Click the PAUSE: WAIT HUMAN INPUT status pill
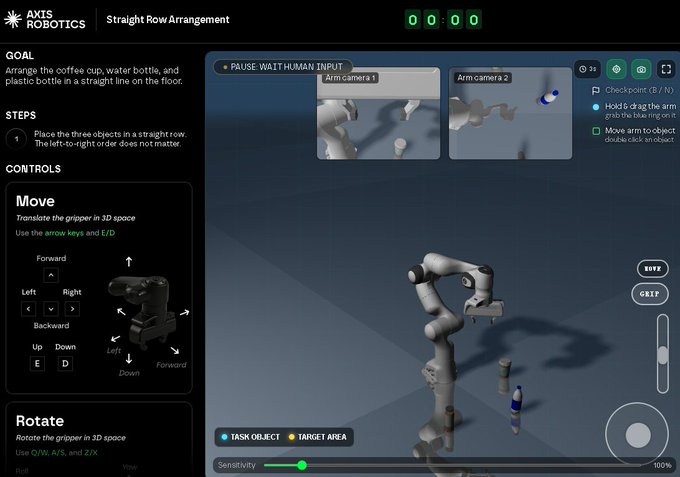Image resolution: width=680 pixels, height=477 pixels. pos(283,67)
